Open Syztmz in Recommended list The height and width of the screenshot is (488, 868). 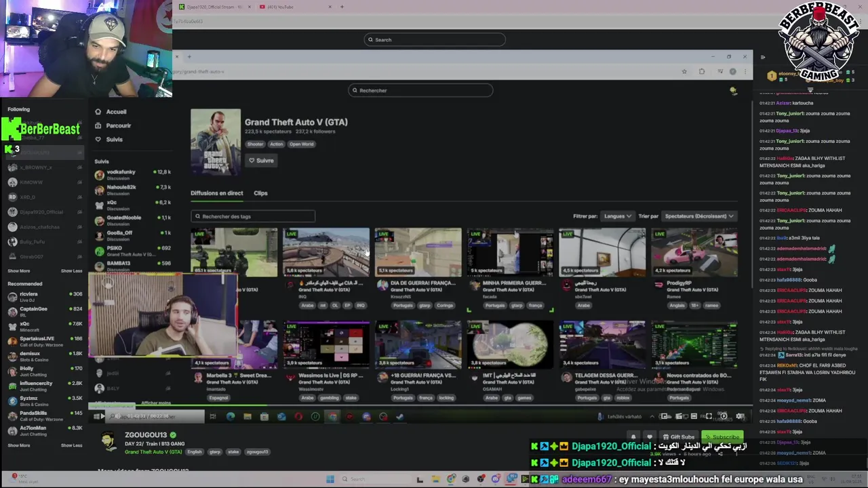45,401
